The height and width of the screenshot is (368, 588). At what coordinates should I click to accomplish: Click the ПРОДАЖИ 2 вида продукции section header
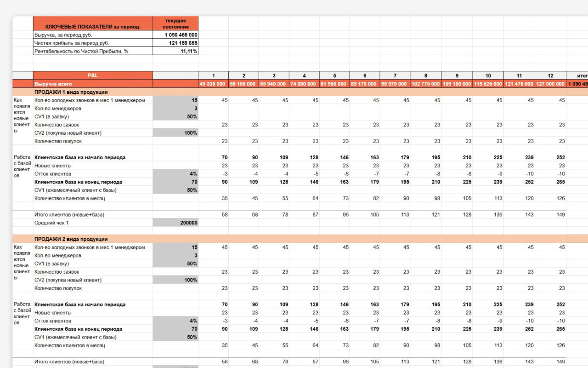71,239
